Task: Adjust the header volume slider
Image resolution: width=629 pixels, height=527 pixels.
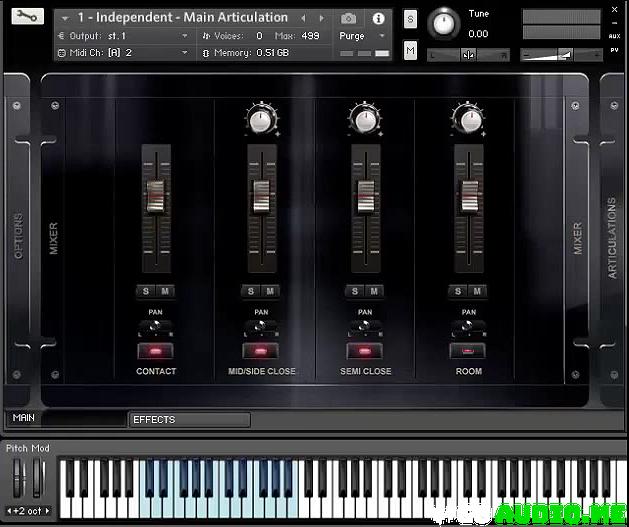Action: click(x=561, y=55)
